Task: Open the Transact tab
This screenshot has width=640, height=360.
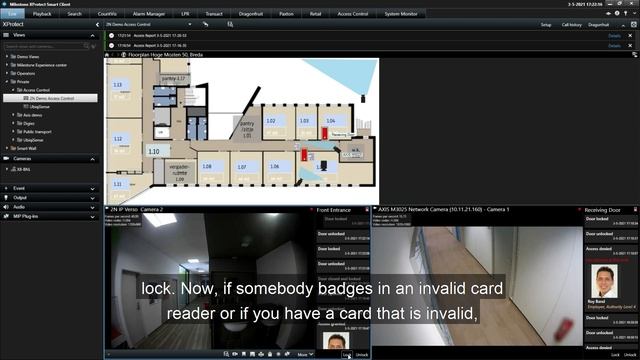Action: click(214, 14)
